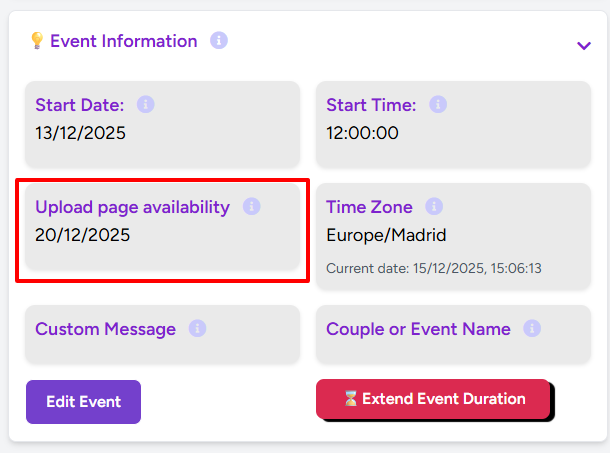Click the Event Information header title
The image size is (610, 453).
click(124, 41)
